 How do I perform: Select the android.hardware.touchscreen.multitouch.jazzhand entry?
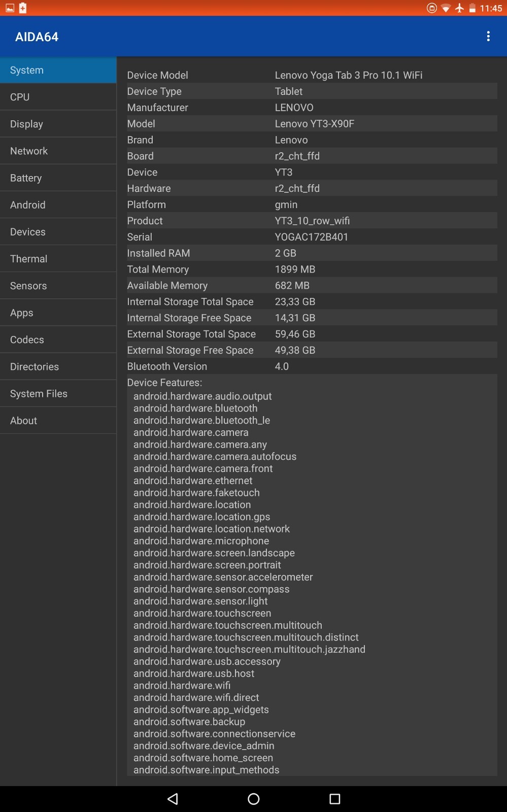pyautogui.click(x=249, y=650)
